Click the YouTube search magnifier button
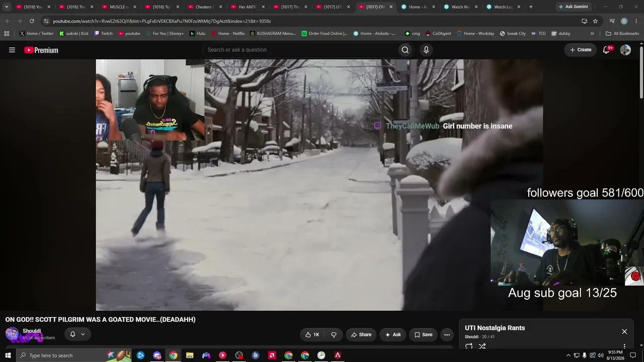 point(405,50)
